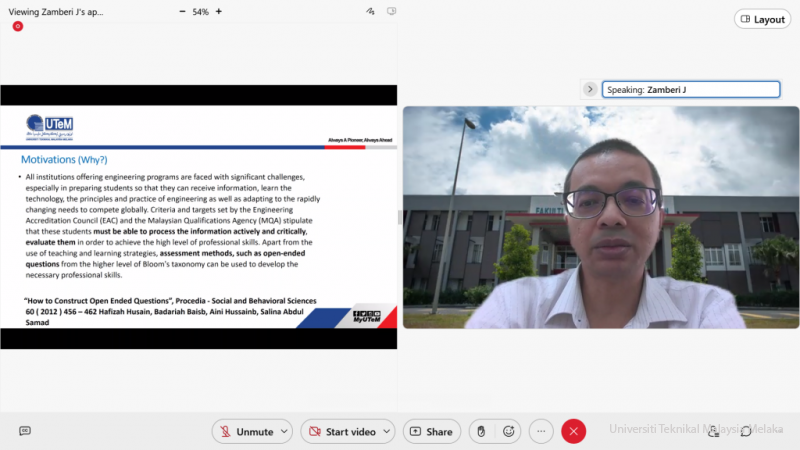Viewport: 800px width, 450px height.
Task: Open the closed captions icon at bottom left
Action: point(25,431)
